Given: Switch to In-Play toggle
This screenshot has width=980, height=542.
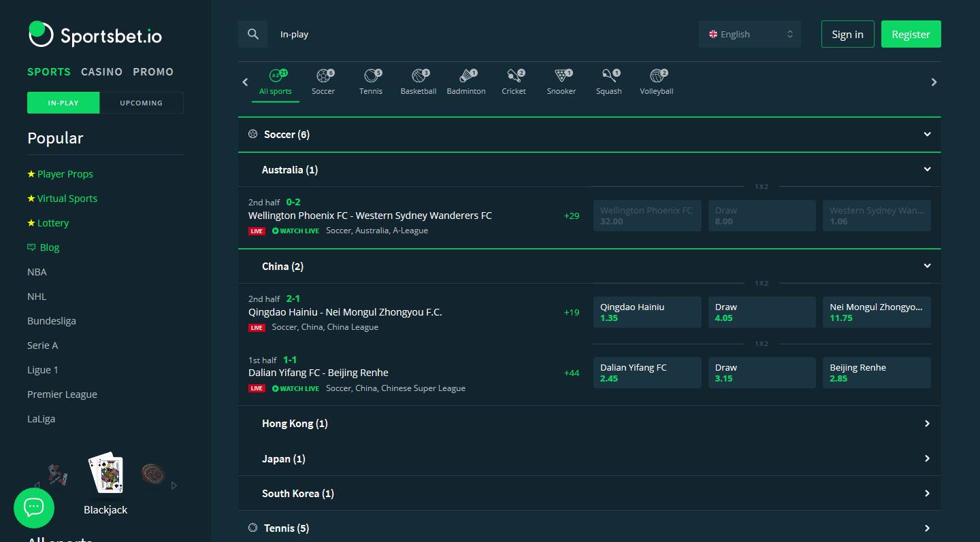Looking at the screenshot, I should click(63, 103).
